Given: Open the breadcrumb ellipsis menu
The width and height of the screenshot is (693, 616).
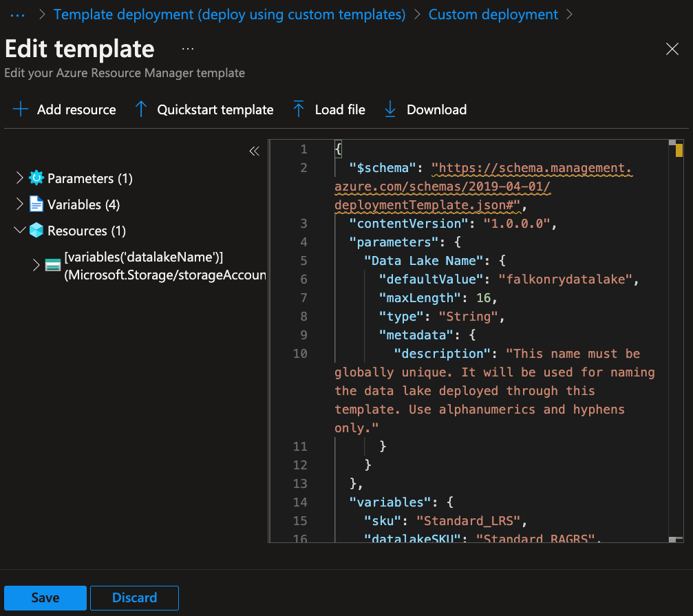Looking at the screenshot, I should coord(17,15).
